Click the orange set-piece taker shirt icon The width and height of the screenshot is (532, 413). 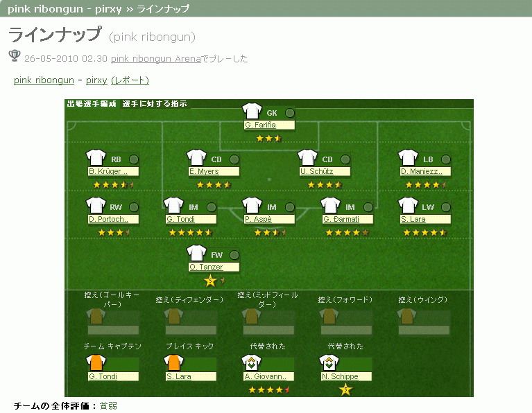coord(173,362)
